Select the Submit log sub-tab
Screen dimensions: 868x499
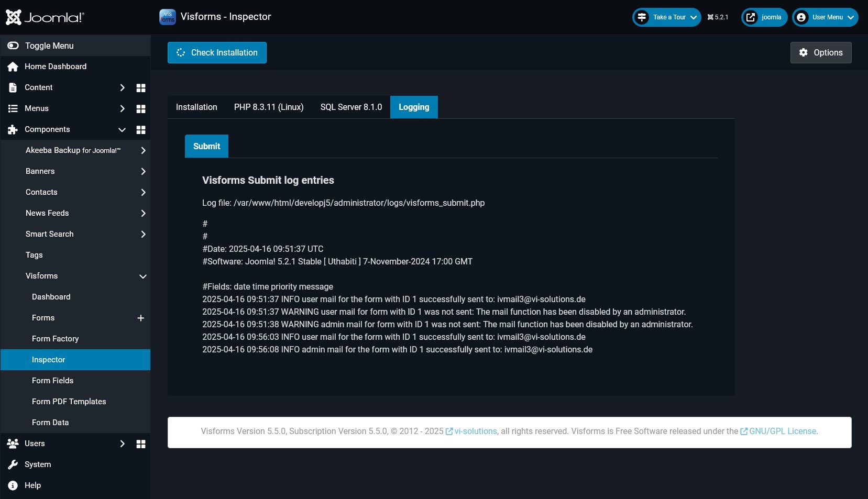point(206,146)
